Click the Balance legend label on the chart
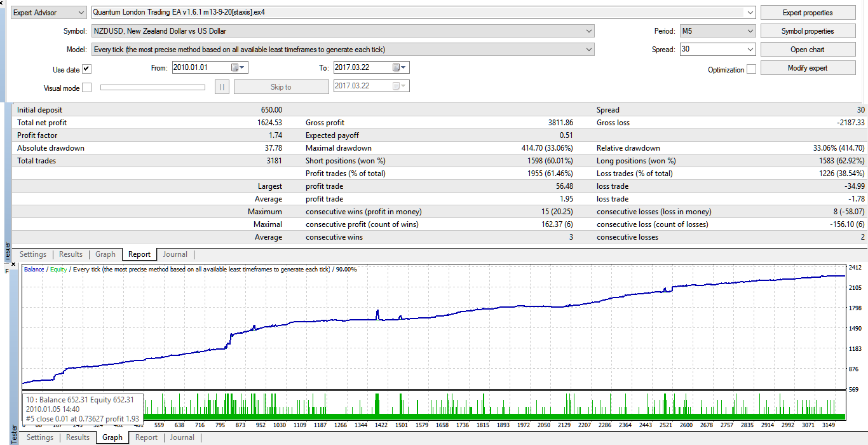 point(34,270)
